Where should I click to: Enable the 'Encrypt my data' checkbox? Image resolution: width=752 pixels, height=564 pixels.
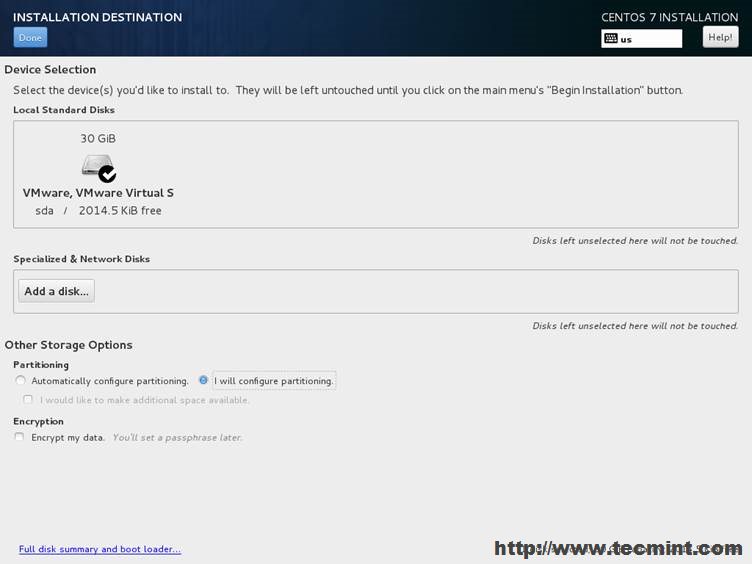pyautogui.click(x=19, y=437)
